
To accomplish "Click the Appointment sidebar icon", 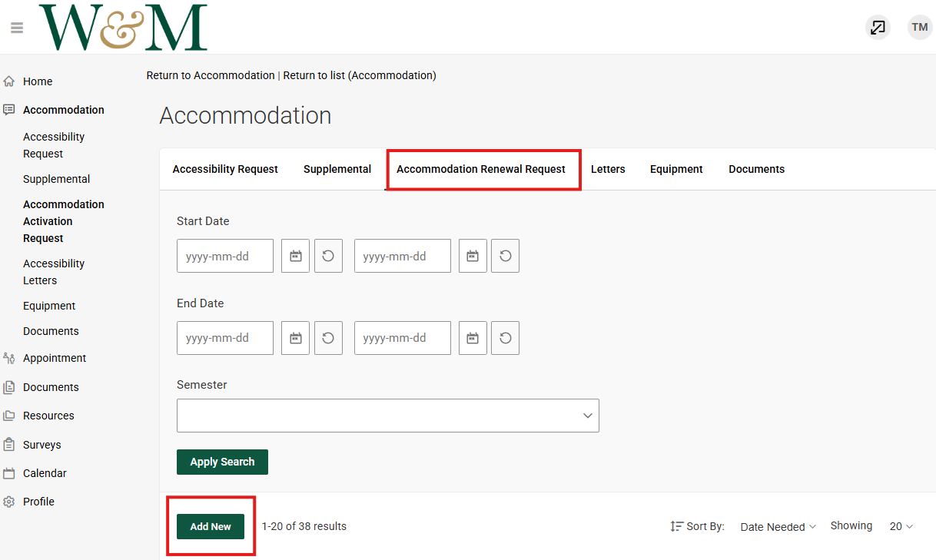I will tap(9, 358).
